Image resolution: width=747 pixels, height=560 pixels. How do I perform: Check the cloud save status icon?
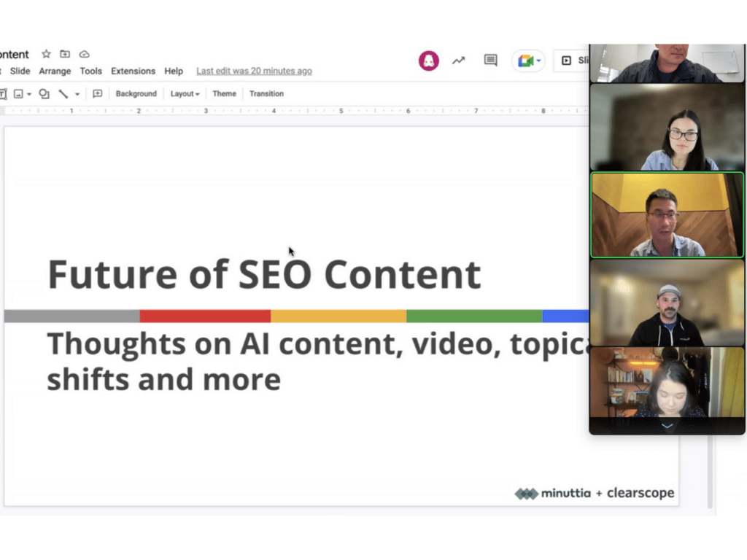pyautogui.click(x=84, y=54)
